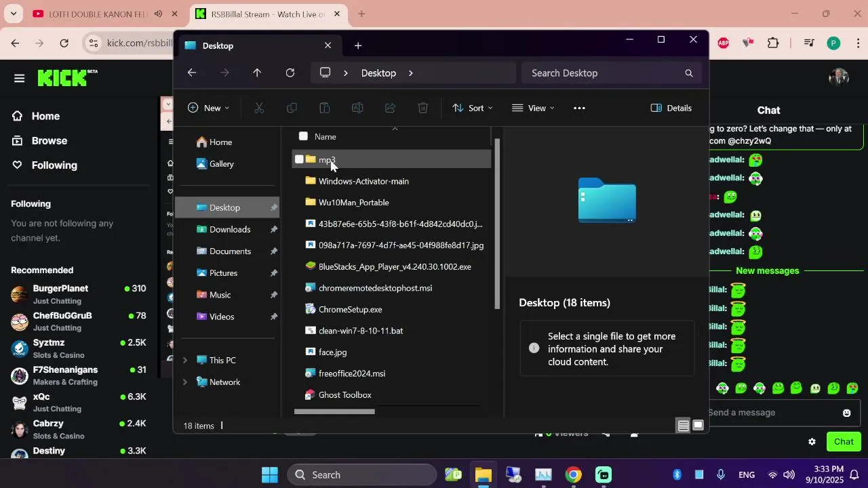Reload the browser page
The width and height of the screenshot is (868, 488).
point(64,43)
